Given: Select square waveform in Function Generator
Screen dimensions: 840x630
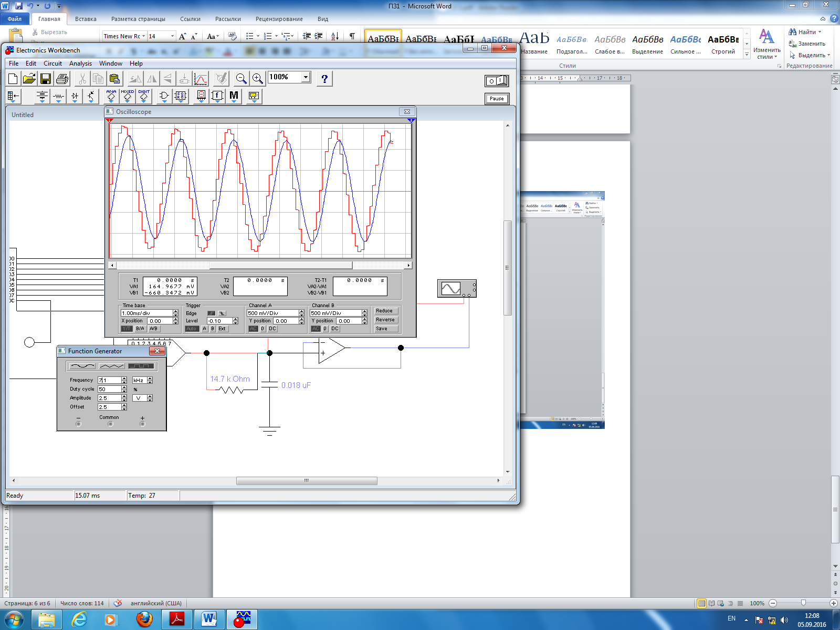Looking at the screenshot, I should pos(141,366).
